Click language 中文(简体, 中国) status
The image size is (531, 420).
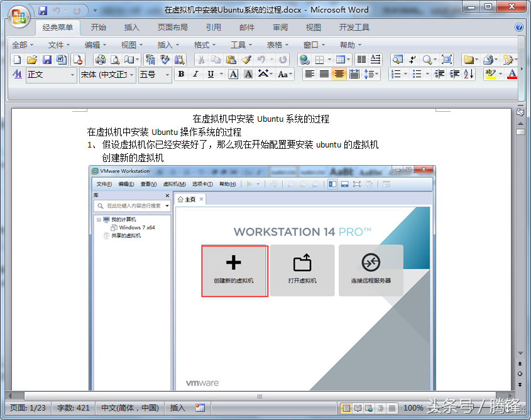(130, 408)
